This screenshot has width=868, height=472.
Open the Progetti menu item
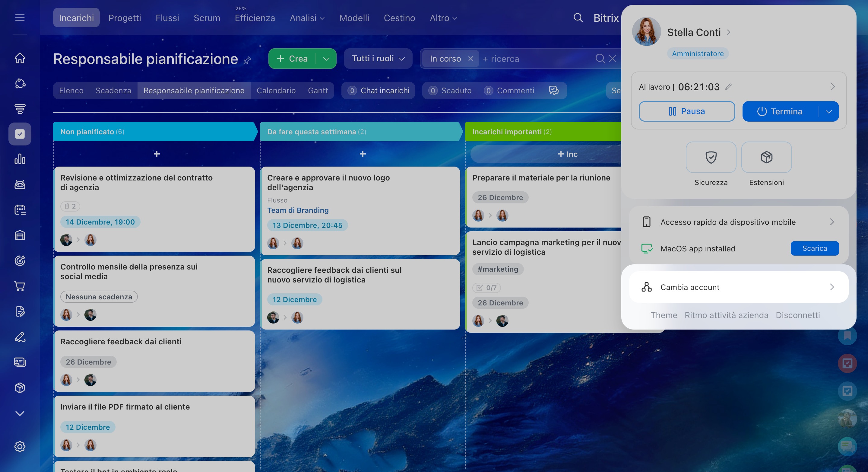pos(125,18)
